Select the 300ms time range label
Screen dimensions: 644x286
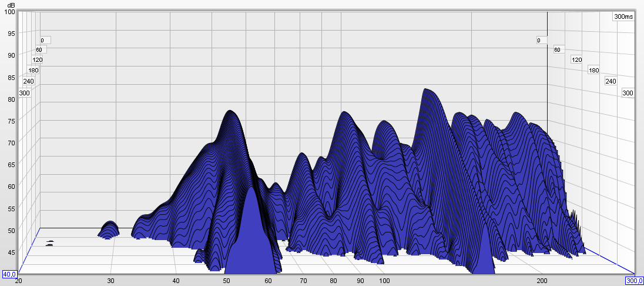(623, 16)
